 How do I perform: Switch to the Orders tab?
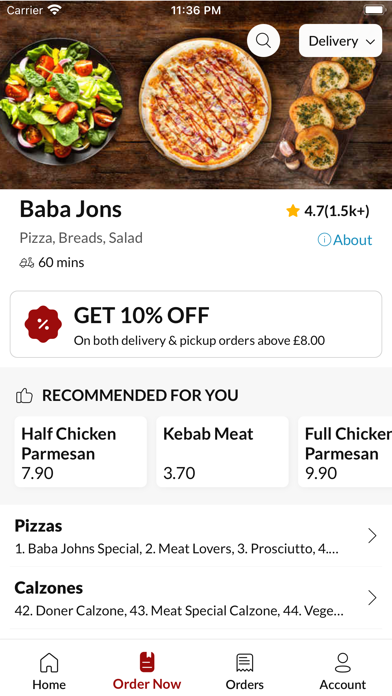(x=245, y=671)
